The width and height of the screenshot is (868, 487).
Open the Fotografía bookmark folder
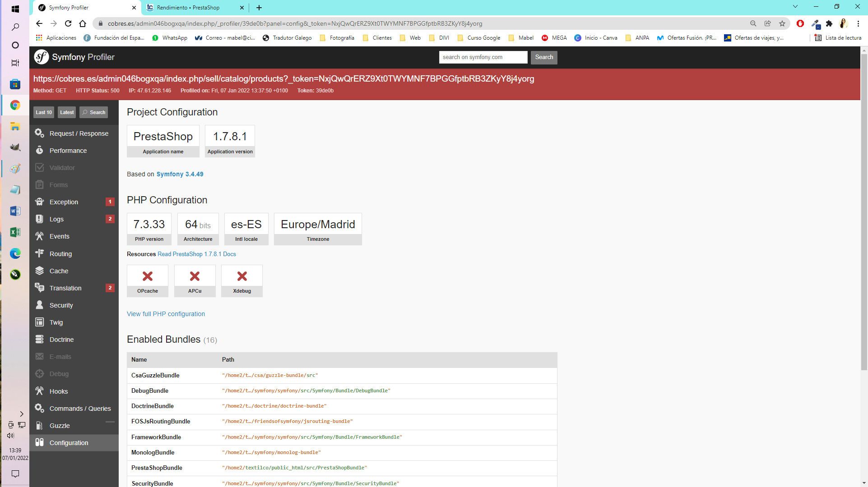[337, 38]
